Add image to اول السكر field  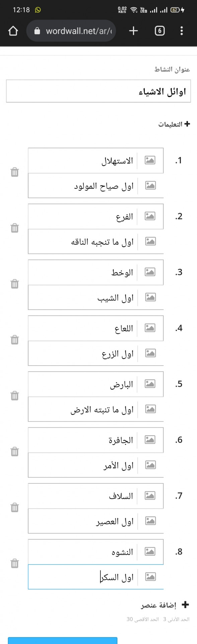(x=150, y=577)
